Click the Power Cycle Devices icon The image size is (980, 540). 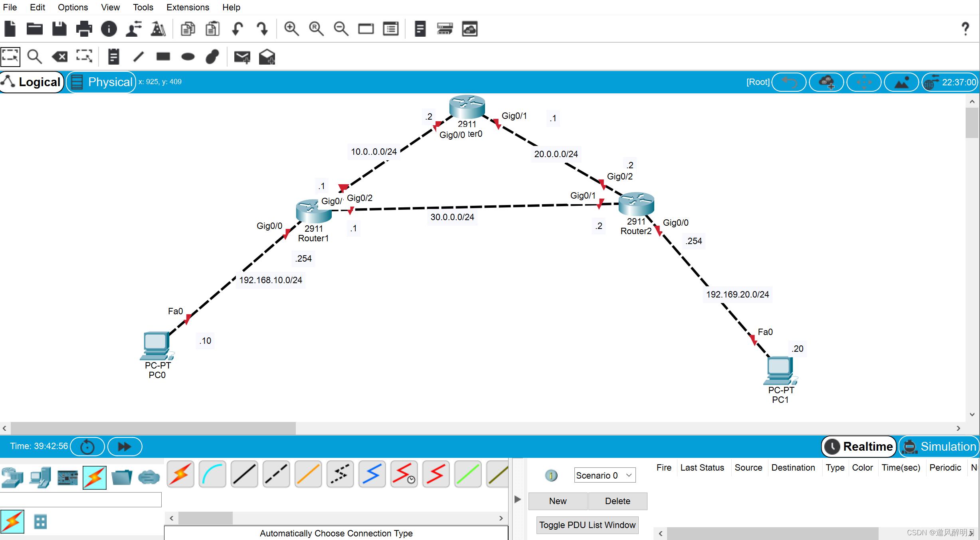tap(87, 446)
